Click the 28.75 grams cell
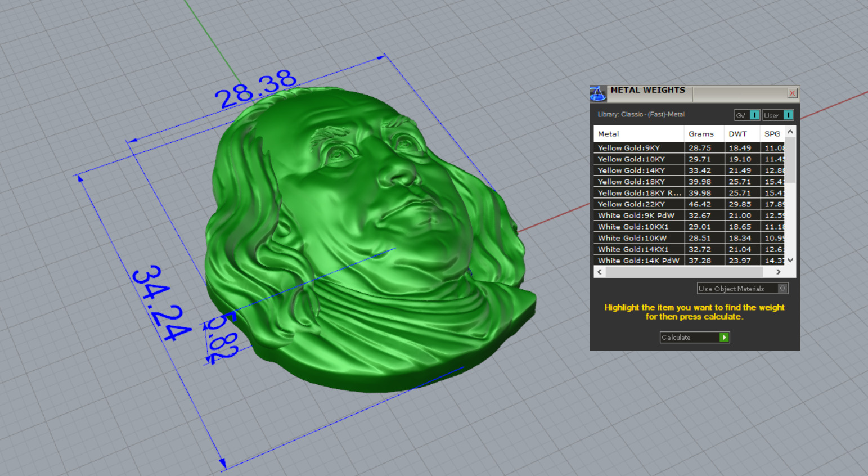 [x=704, y=148]
